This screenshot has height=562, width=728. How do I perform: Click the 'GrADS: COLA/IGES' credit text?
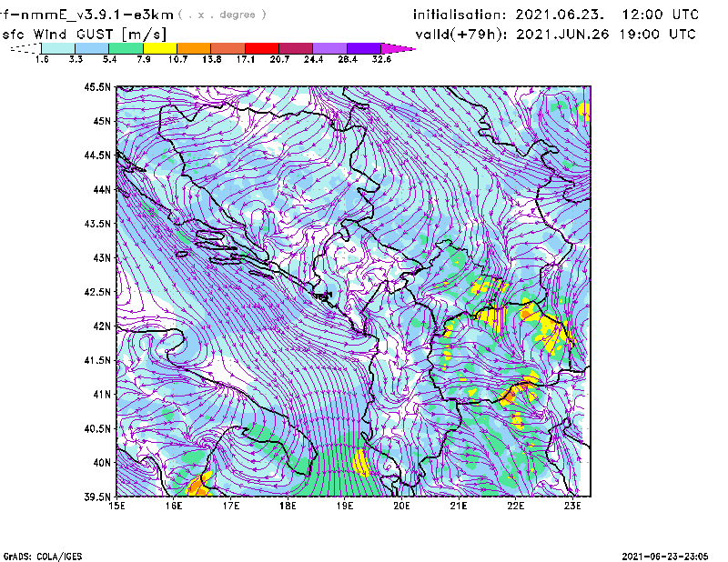[43, 557]
